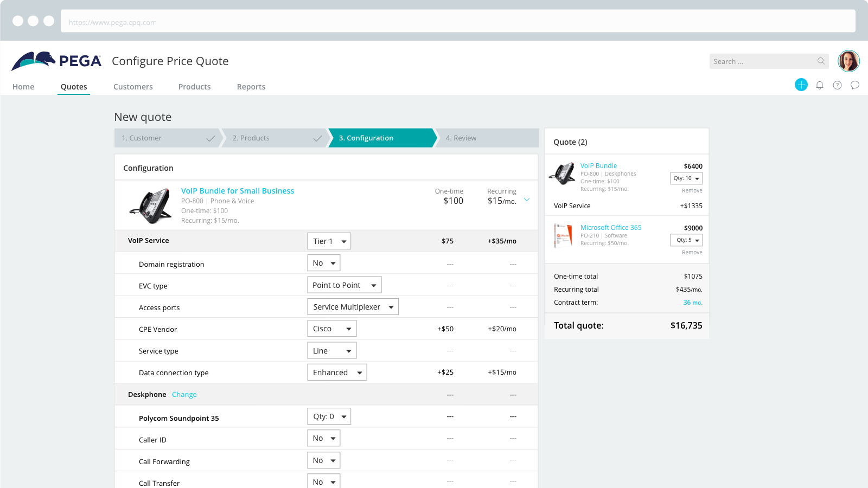This screenshot has height=488, width=868.
Task: Go back to step 2. Products
Action: pyautogui.click(x=276, y=138)
